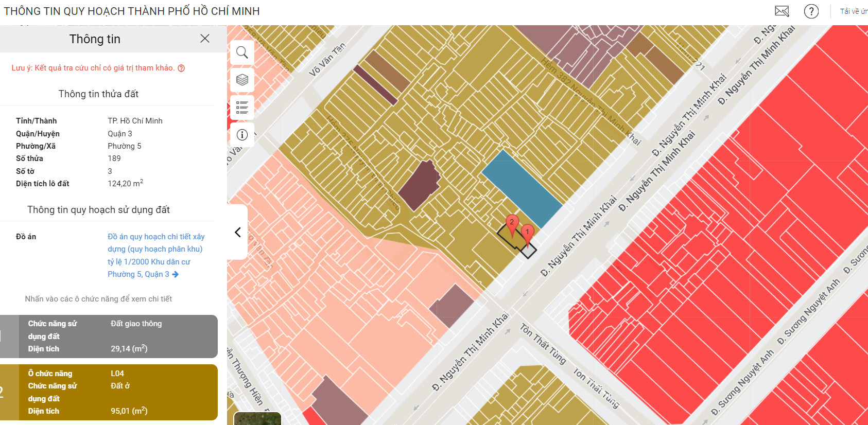Collapse the side panel with the chevron

click(238, 232)
